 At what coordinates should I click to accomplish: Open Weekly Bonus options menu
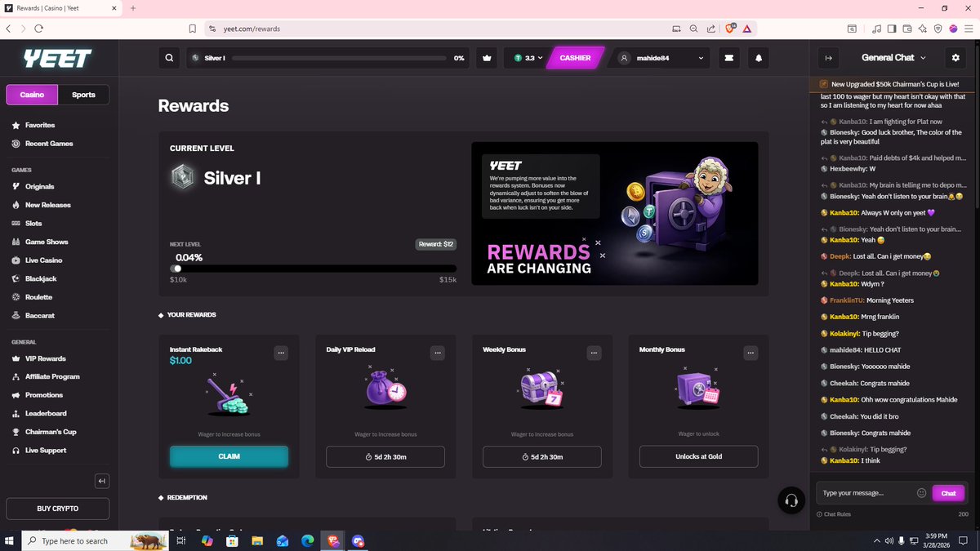595,353
